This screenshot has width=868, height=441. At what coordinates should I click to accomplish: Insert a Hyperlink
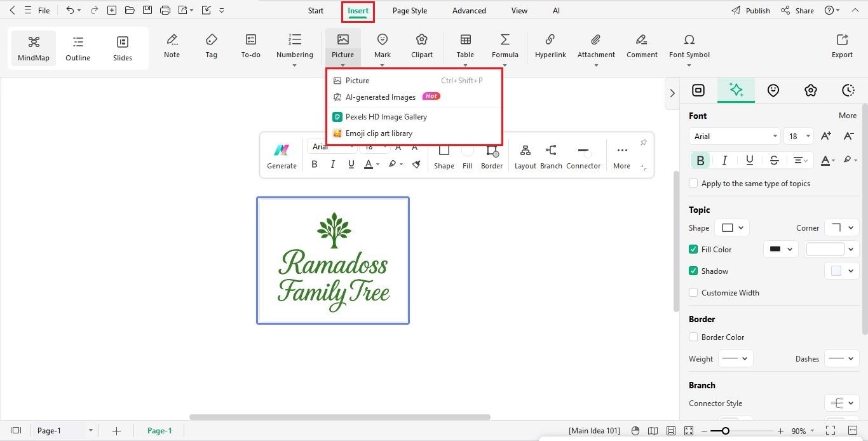550,46
